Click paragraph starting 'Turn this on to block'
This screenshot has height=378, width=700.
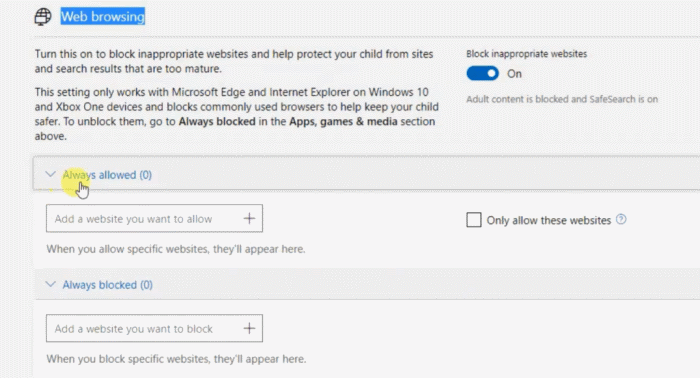point(234,61)
